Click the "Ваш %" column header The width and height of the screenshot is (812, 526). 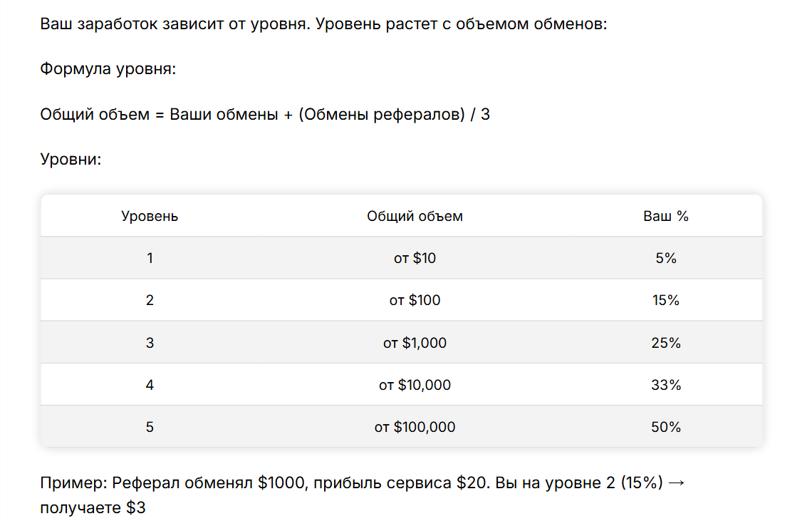(666, 216)
